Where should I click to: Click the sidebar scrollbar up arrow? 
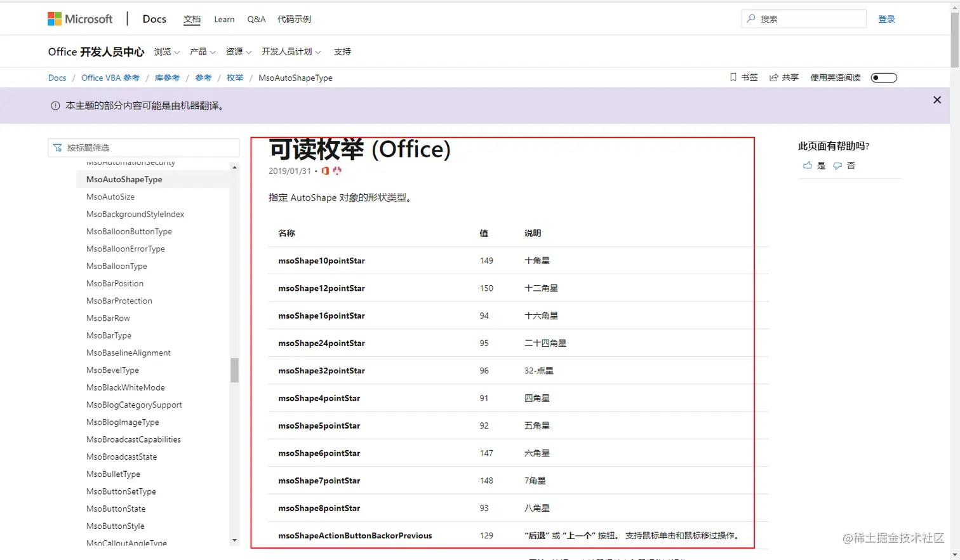pos(234,168)
